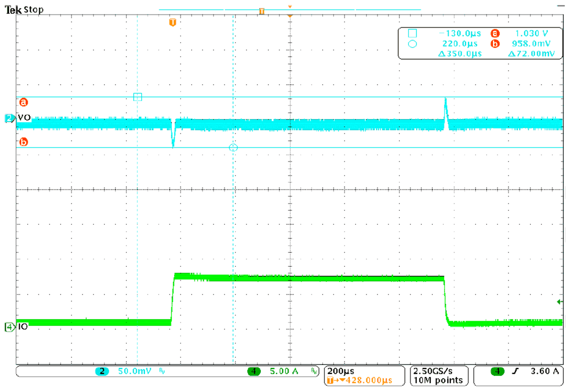Click the orange T trigger flag on left graticule edge
Screen dimensions: 566x392
coord(173,22)
